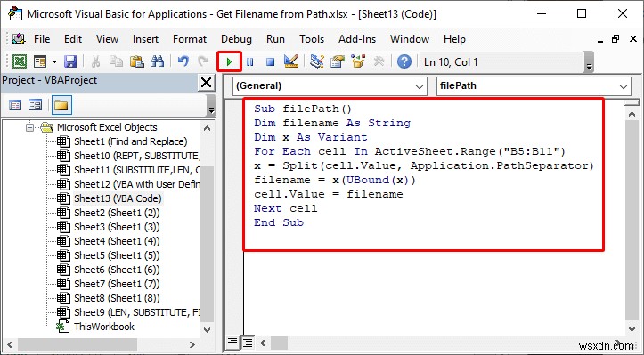Select Sheet13 (VBA Code) in tree
This screenshot has height=355, width=644.
coord(118,198)
